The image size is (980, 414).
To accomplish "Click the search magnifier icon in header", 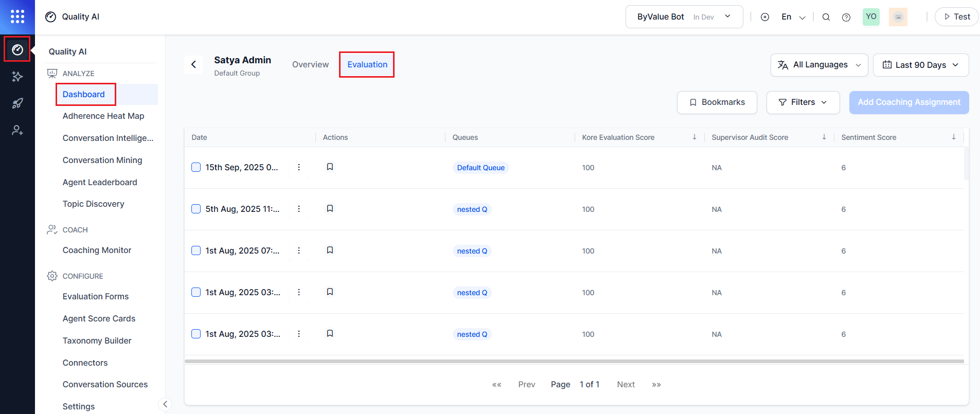I will click(826, 17).
